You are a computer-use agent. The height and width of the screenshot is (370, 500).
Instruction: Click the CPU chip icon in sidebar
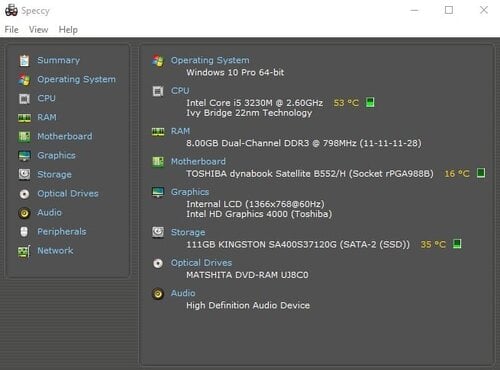[24, 99]
